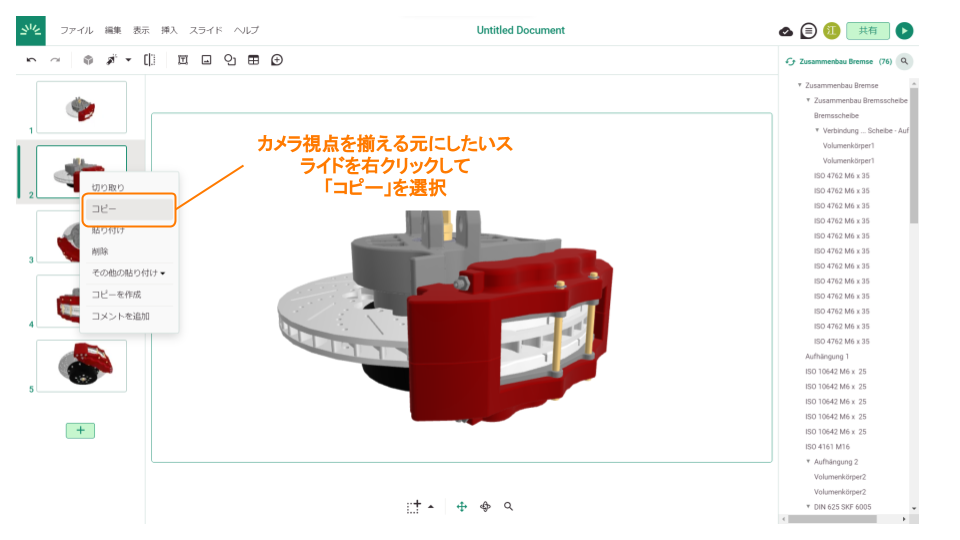Select the pan move tool
Image resolution: width=960 pixels, height=540 pixels.
462,506
